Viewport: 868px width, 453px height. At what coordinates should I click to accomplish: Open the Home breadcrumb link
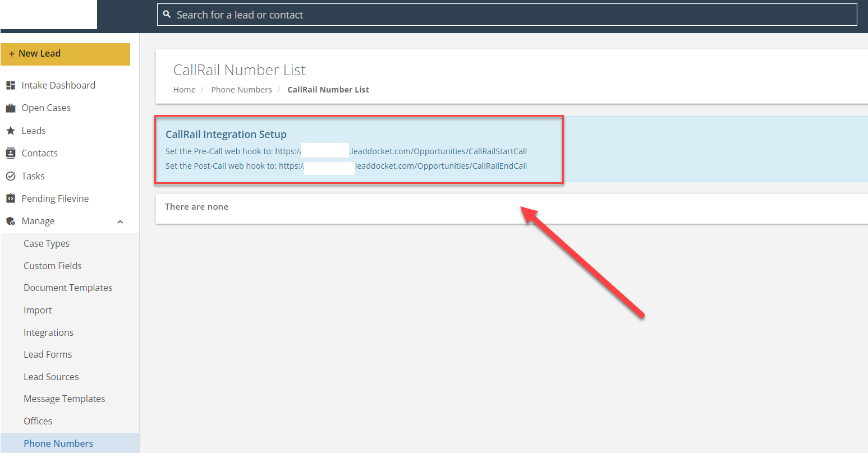(x=184, y=89)
